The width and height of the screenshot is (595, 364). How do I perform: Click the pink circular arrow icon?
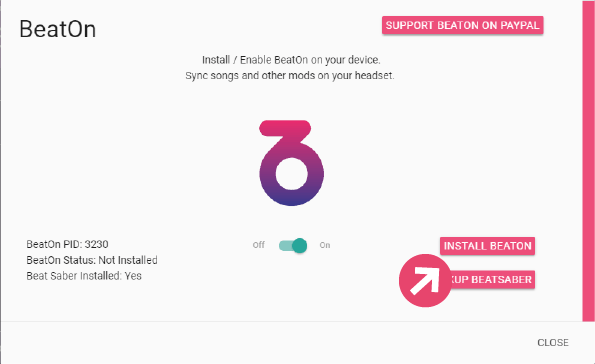[x=425, y=280]
